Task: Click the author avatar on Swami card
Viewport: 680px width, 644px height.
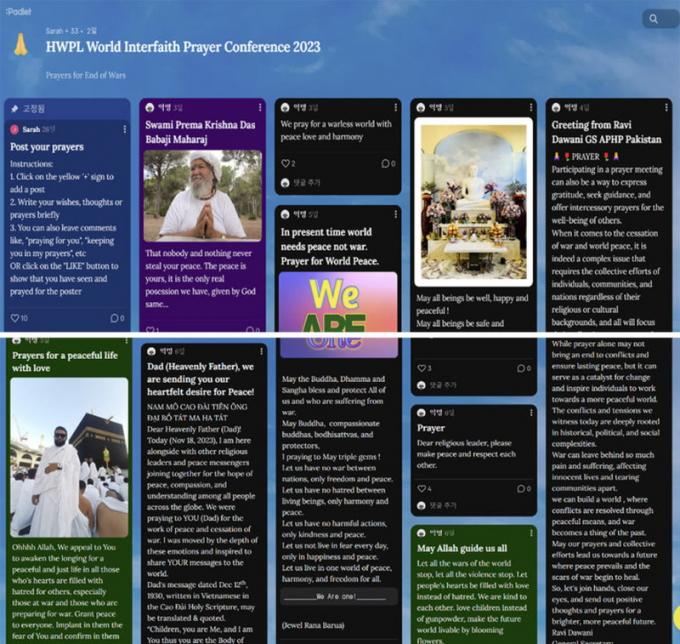Action: pyautogui.click(x=150, y=107)
